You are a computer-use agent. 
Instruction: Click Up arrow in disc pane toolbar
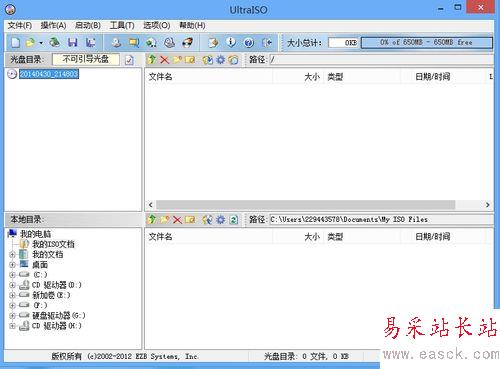[x=152, y=60]
